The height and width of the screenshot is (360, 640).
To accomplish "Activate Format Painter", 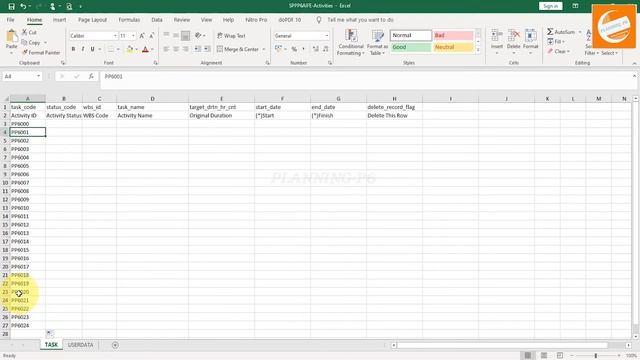I will pos(41,53).
